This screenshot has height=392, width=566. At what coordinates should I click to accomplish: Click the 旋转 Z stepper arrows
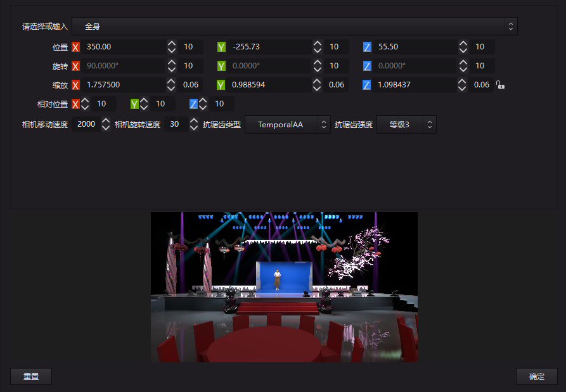tap(463, 66)
